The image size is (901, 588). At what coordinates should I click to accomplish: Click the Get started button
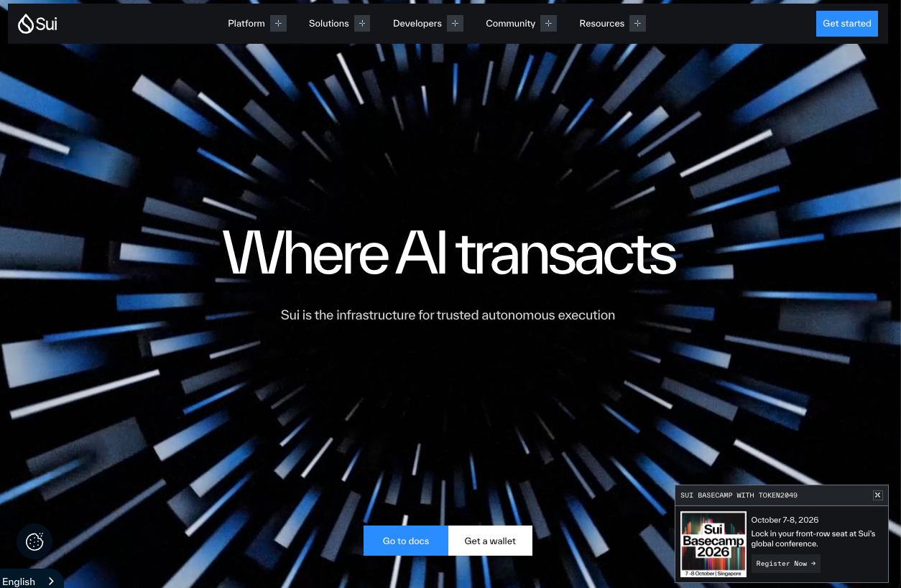847,24
